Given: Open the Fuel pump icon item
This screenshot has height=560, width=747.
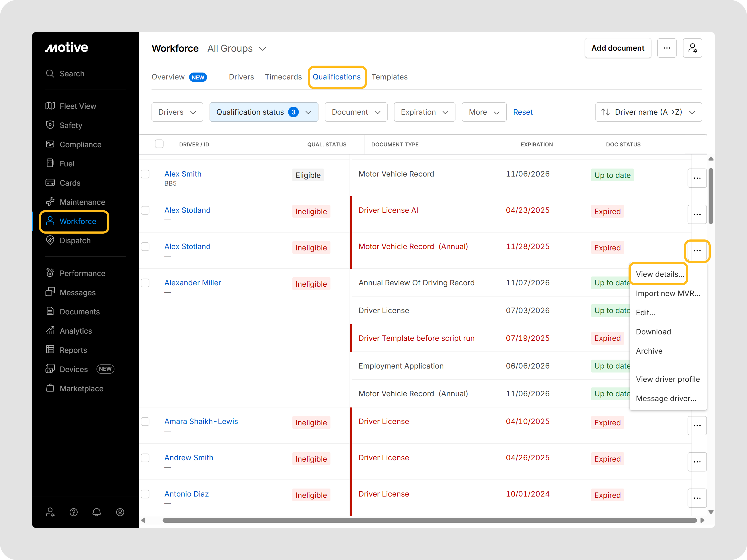Looking at the screenshot, I should 50,163.
